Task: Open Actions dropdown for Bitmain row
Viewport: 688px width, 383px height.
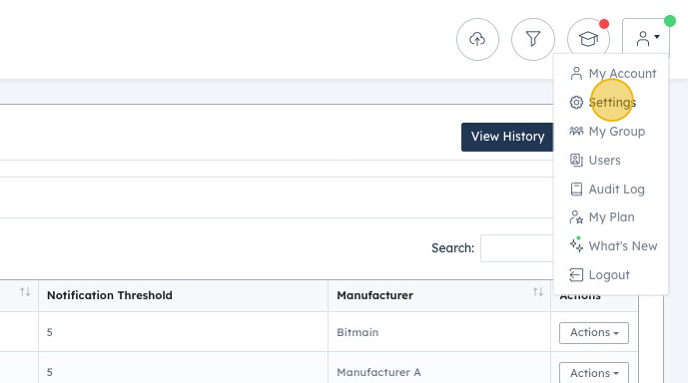Action: tap(594, 333)
